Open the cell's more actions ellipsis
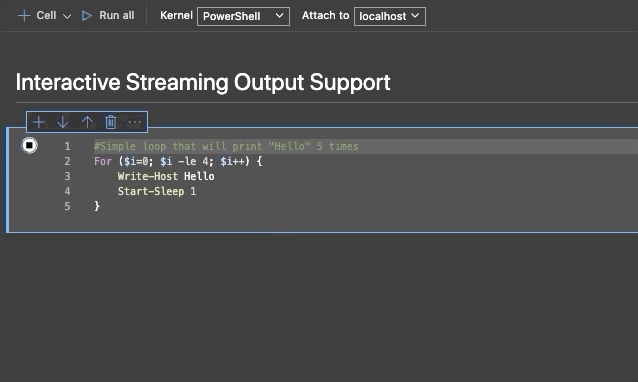The width and height of the screenshot is (638, 382). 135,122
